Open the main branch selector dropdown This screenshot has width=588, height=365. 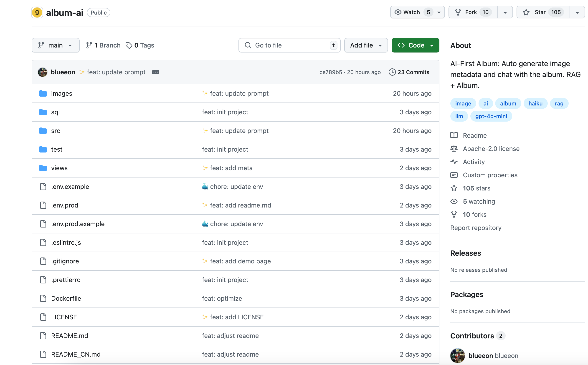[55, 45]
